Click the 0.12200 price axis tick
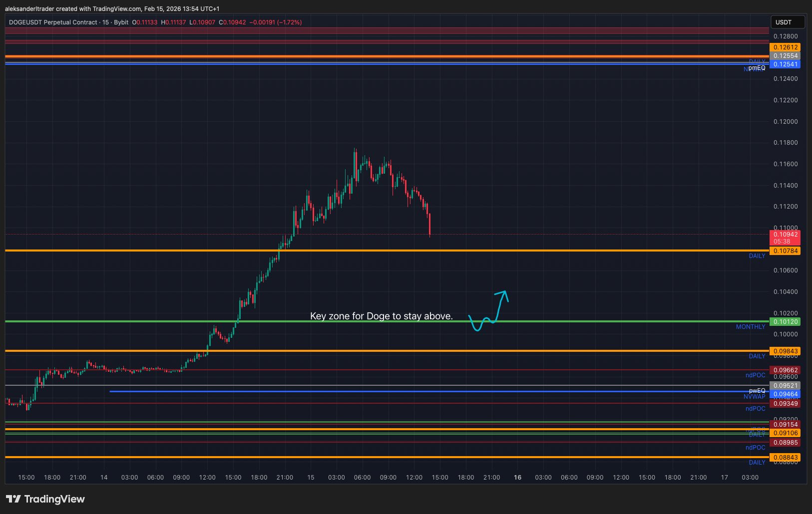Viewport: 812px width, 514px height. point(786,100)
